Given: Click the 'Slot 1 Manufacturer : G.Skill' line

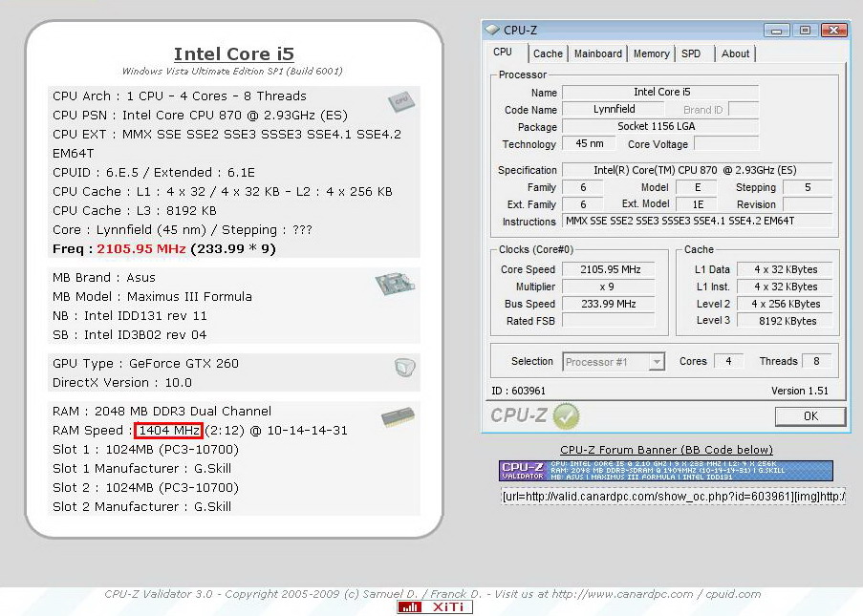Looking at the screenshot, I should tap(142, 469).
